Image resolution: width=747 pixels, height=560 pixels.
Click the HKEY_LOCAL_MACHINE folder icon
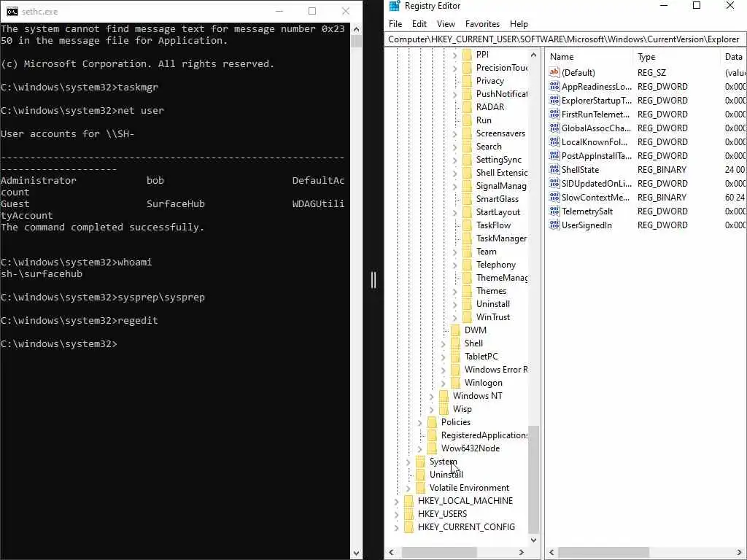pos(409,500)
